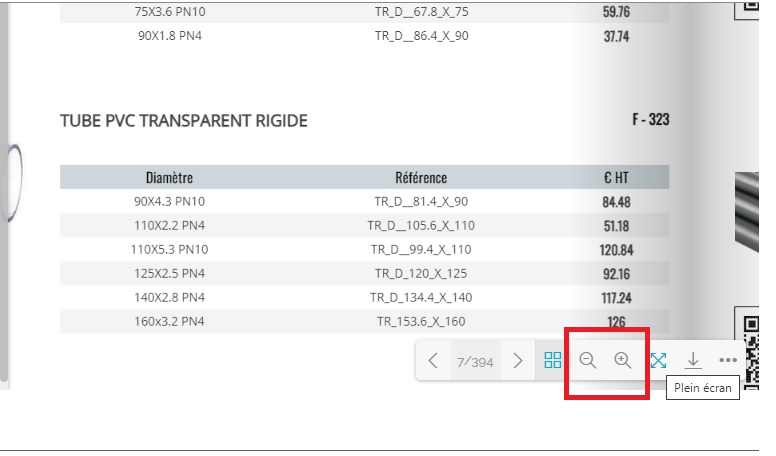Click the € HT column header
Viewport: 776px width, 456px height.
(616, 177)
